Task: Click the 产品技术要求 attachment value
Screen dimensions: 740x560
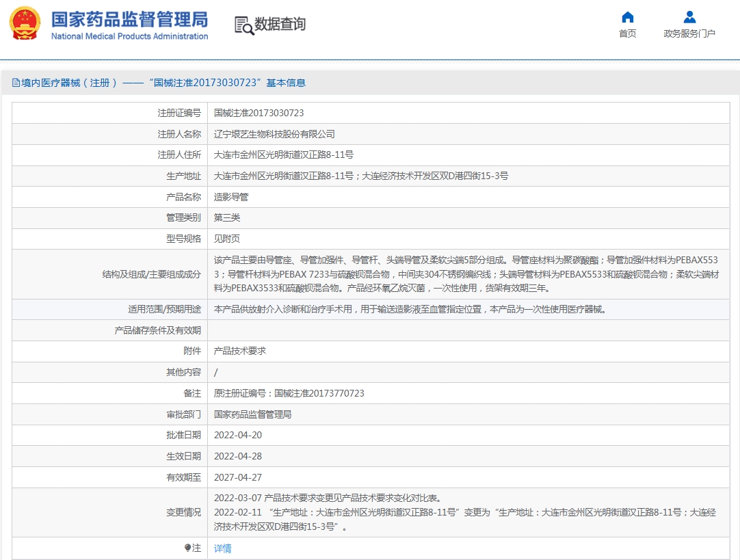Action: click(x=240, y=351)
